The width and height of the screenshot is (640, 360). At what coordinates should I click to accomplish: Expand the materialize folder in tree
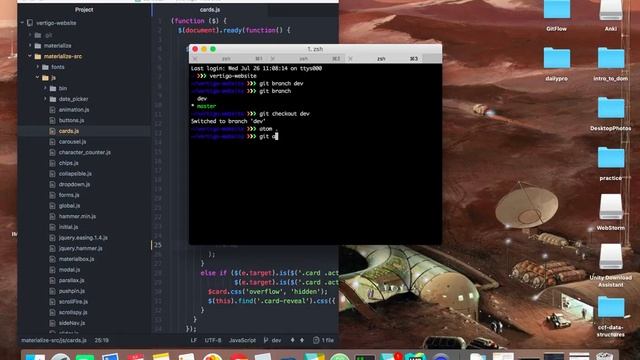pos(30,46)
